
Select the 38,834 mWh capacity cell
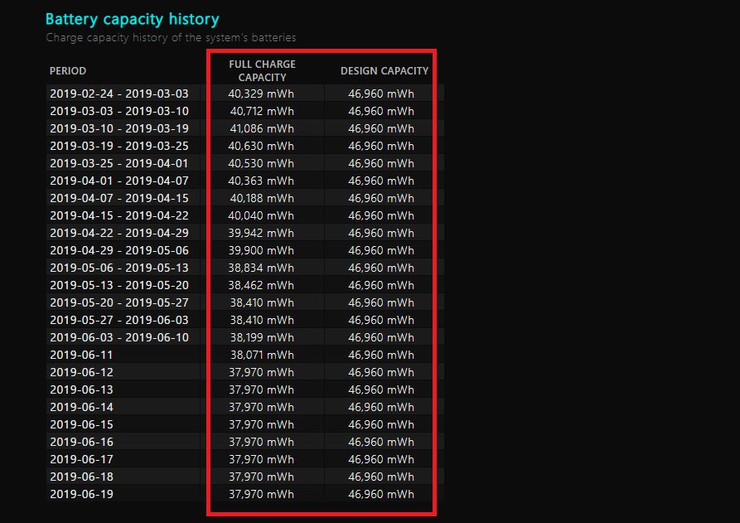click(x=261, y=268)
